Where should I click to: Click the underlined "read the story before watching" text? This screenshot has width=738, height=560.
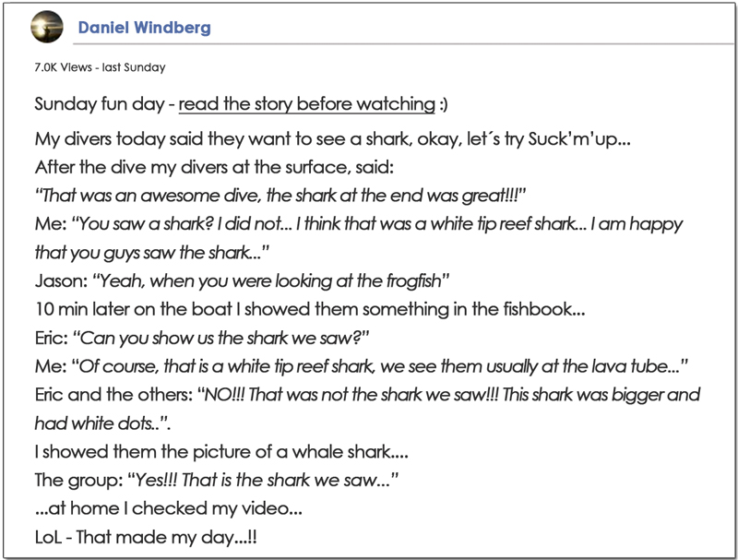click(306, 103)
